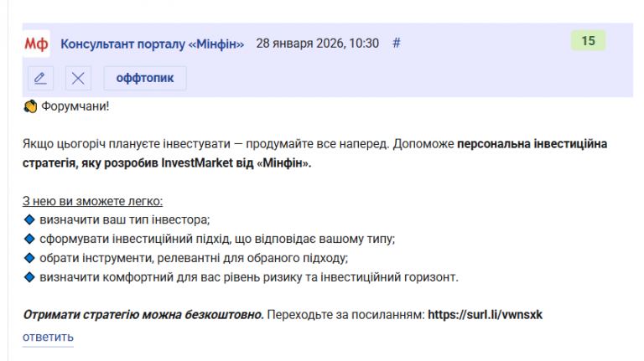The height and width of the screenshot is (361, 644).
Task: Open the Консультант порталу «Мінфін» profile
Action: pyautogui.click(x=153, y=44)
